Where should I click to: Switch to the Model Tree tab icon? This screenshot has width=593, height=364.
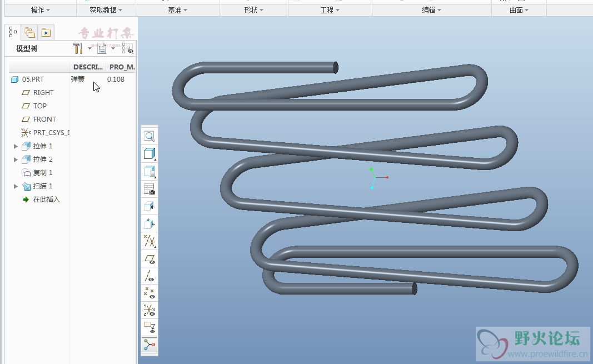pos(13,32)
